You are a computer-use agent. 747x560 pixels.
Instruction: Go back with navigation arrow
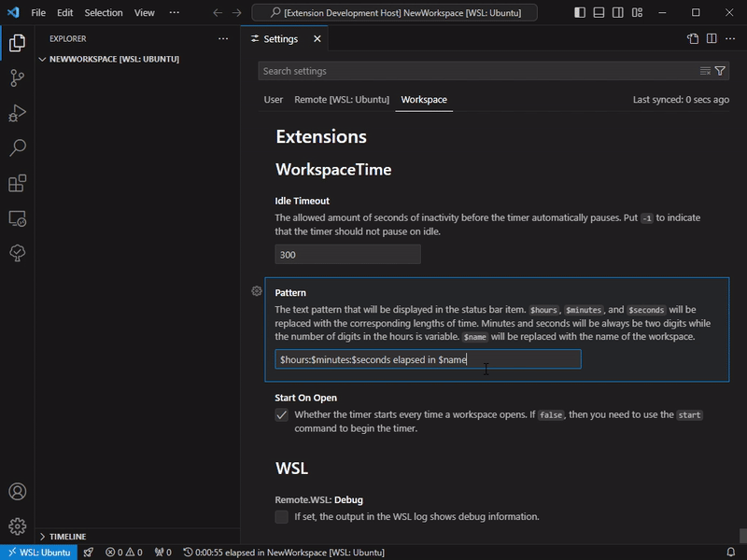[x=218, y=13]
